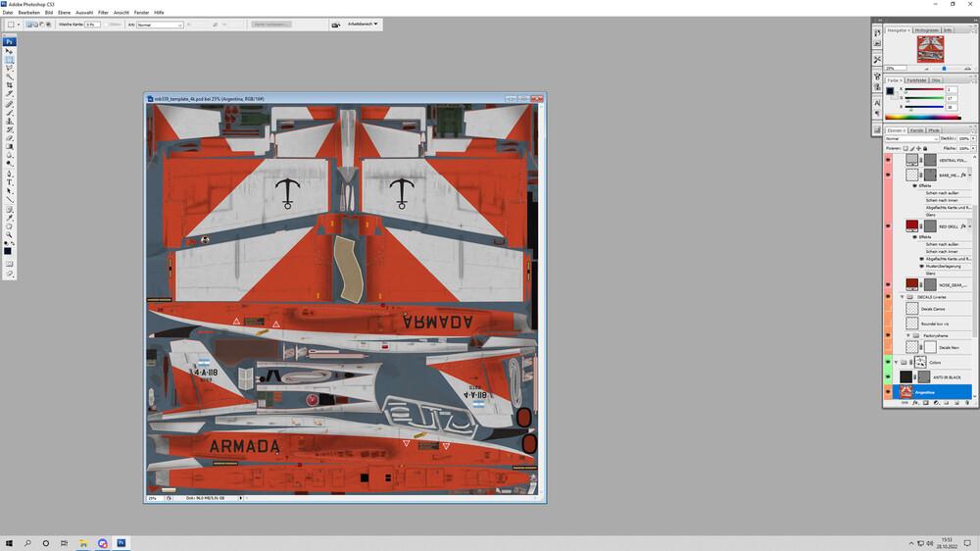Open the Datei menu
Screen dimensions: 980x551
coord(8,13)
